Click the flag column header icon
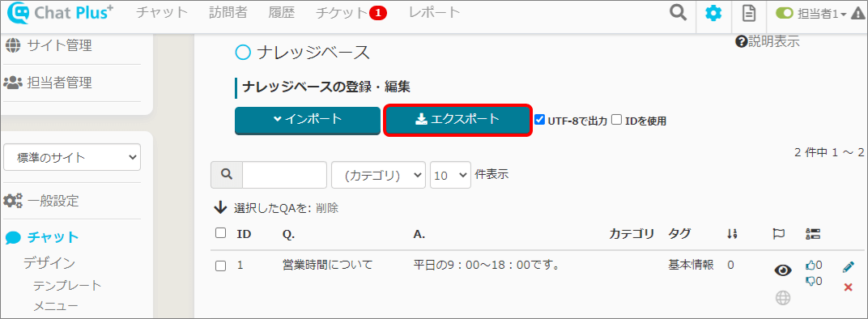868x319 pixels. pyautogui.click(x=778, y=234)
